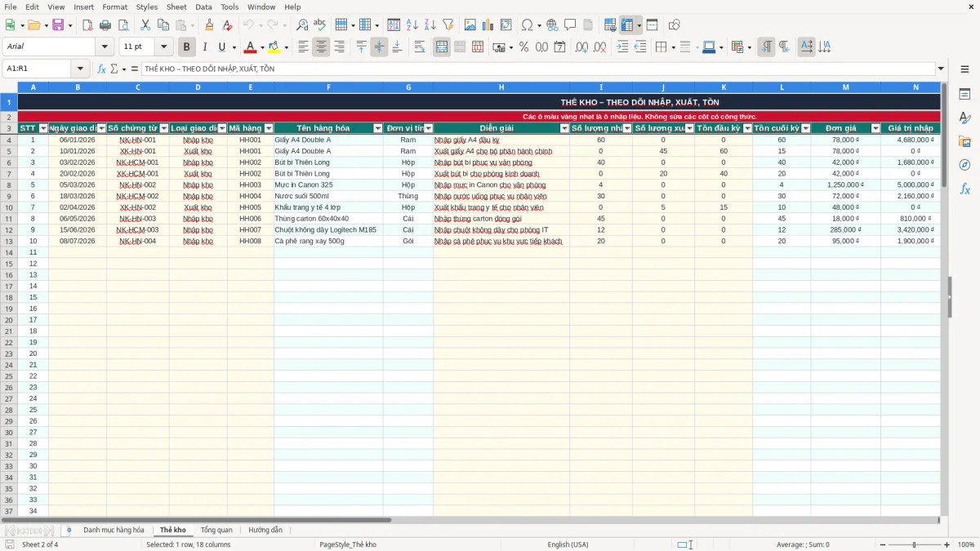Screen dimensions: 980x551
Task: Insert an image
Action: click(470, 25)
